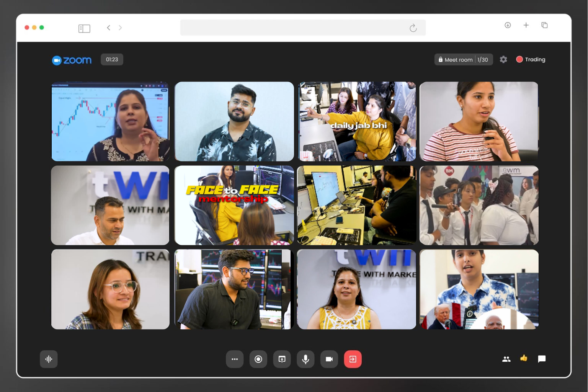The image size is (588, 392).
Task: Click the Zoom logo
Action: click(72, 60)
